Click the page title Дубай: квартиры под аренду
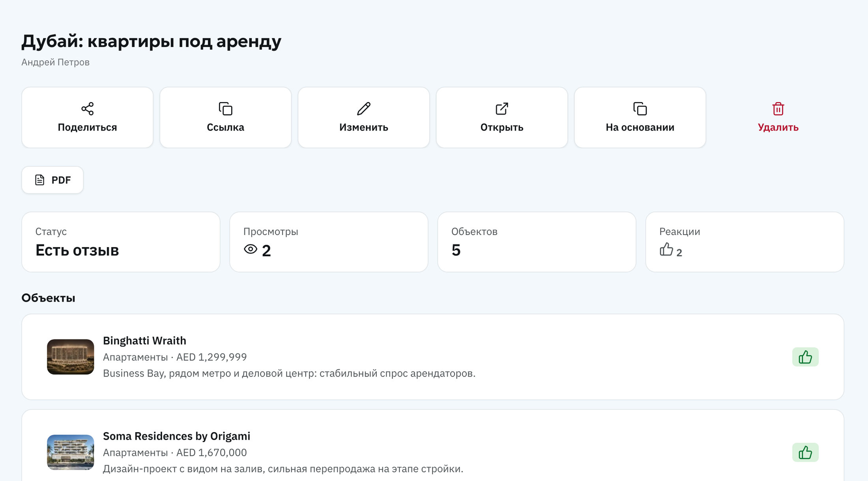The width and height of the screenshot is (868, 481). click(x=151, y=41)
